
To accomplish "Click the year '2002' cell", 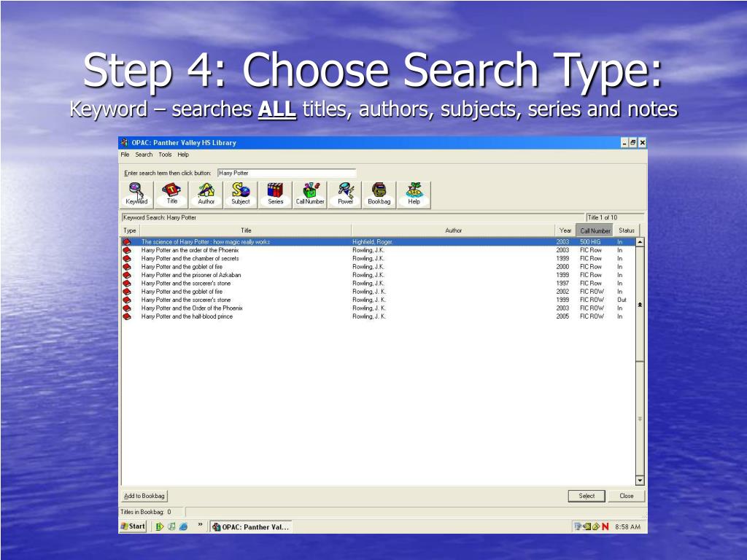I will coord(562,292).
